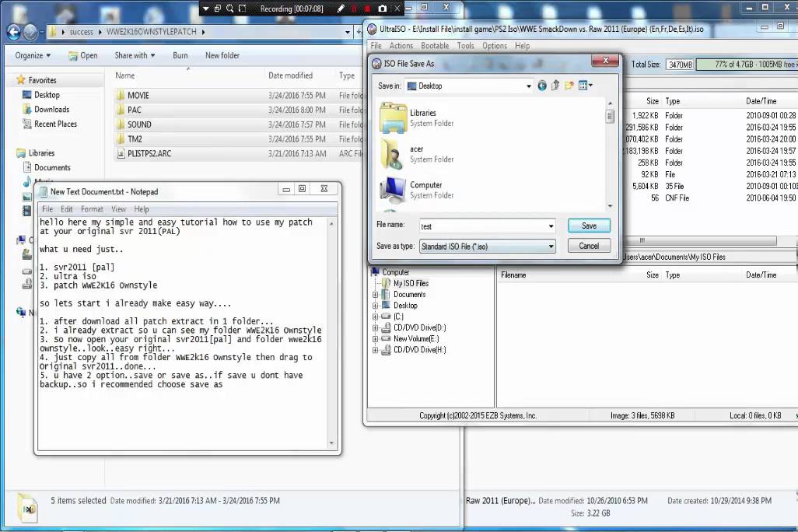The width and height of the screenshot is (798, 532).
Task: Open UltraISO Actions menu
Action: (x=401, y=46)
